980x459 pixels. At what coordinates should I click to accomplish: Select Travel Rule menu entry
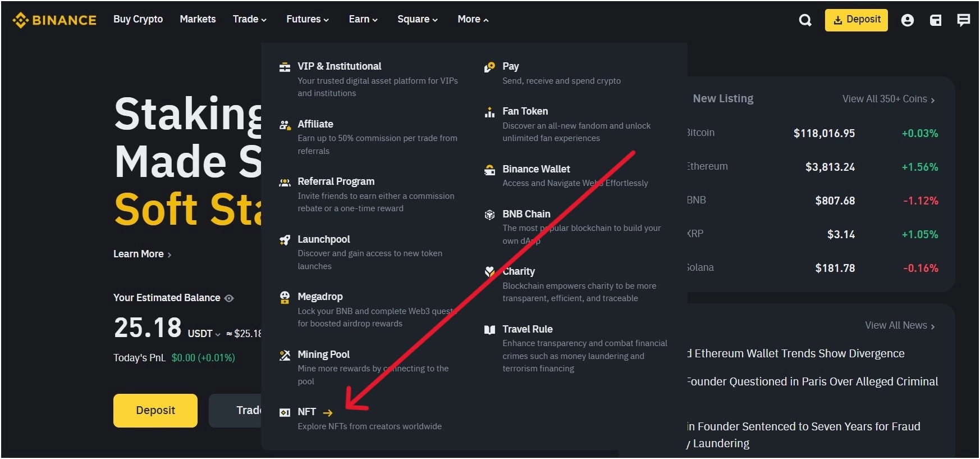[x=576, y=348]
